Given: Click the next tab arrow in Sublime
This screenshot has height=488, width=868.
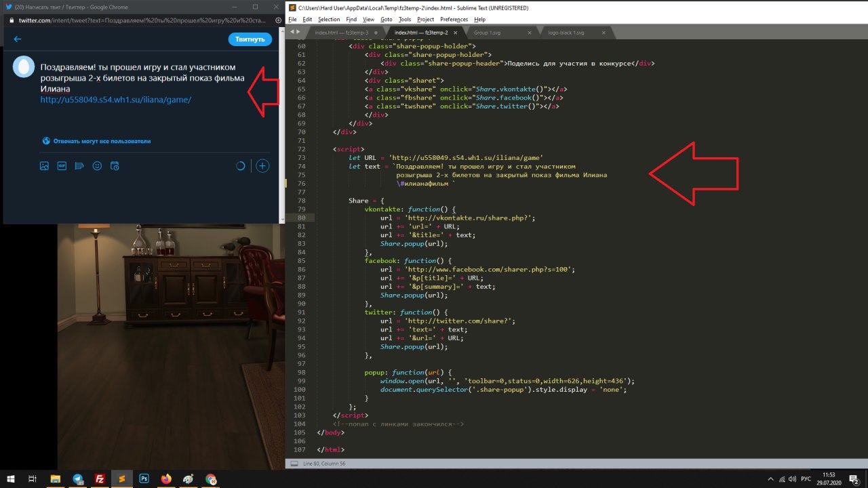Looking at the screenshot, I should tap(297, 32).
